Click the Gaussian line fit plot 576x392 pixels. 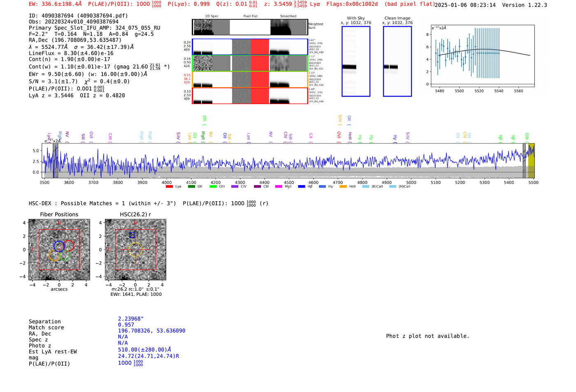483,56
